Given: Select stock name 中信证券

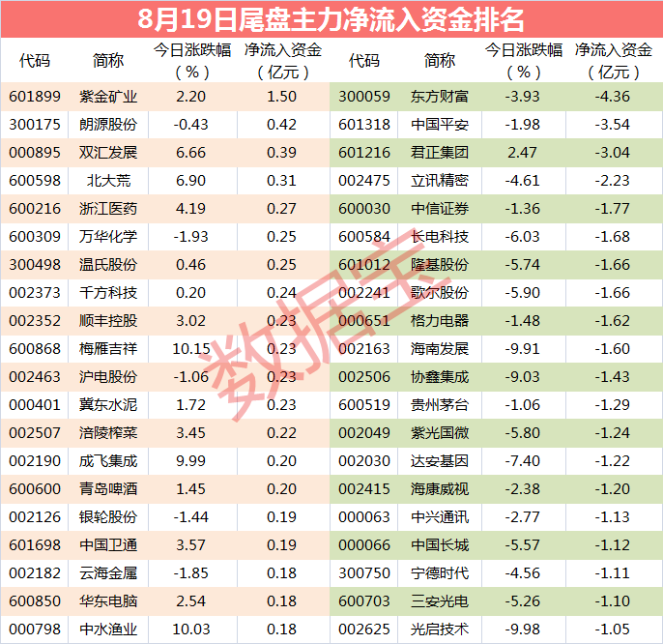Looking at the screenshot, I should tap(440, 209).
